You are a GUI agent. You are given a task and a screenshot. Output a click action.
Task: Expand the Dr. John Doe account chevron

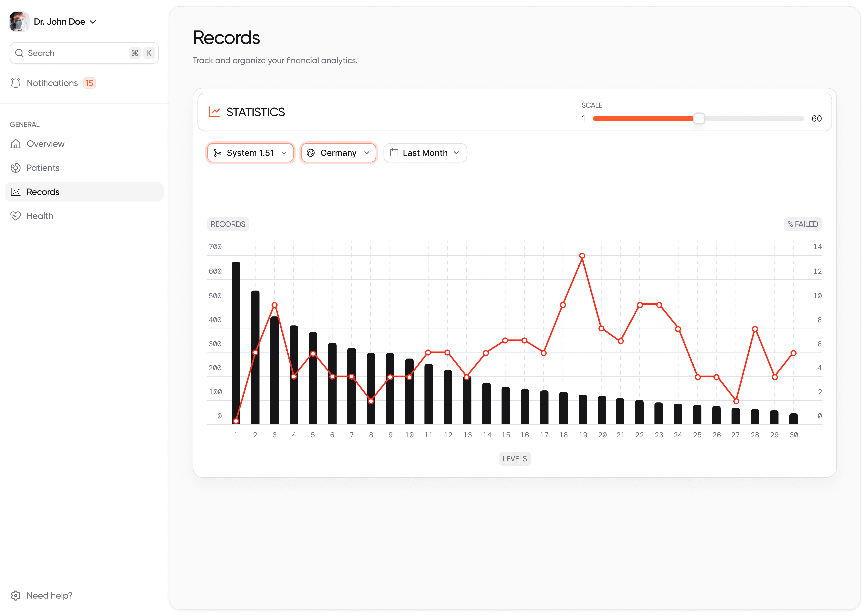pos(93,22)
